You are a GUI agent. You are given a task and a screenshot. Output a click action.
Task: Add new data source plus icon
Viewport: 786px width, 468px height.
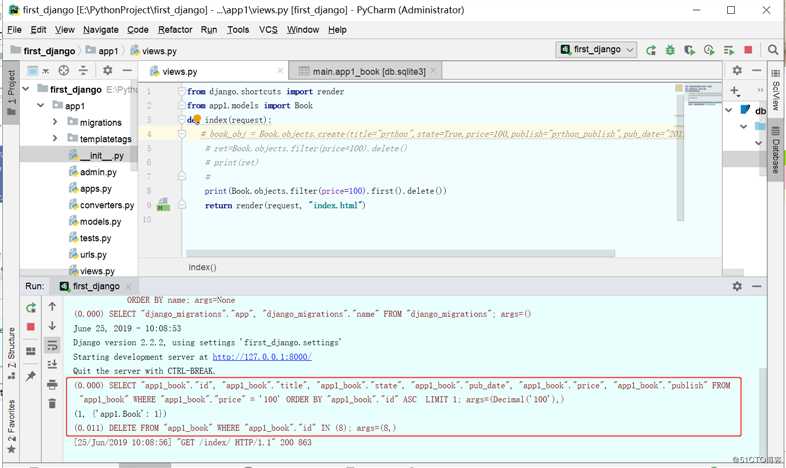click(x=734, y=91)
